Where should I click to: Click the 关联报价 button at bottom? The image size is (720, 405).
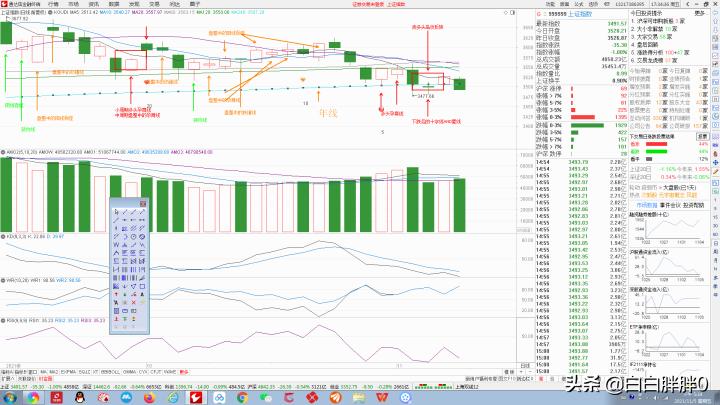[x=27, y=379]
